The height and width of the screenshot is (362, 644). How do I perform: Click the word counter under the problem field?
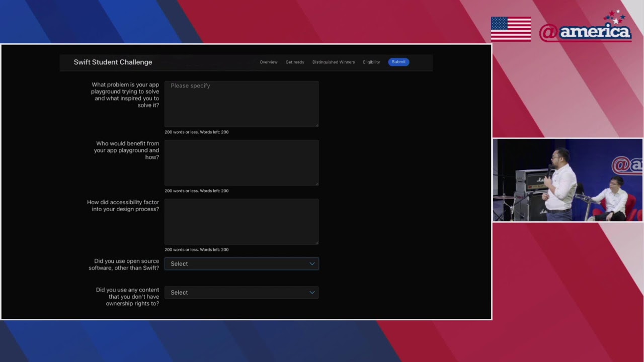click(196, 132)
